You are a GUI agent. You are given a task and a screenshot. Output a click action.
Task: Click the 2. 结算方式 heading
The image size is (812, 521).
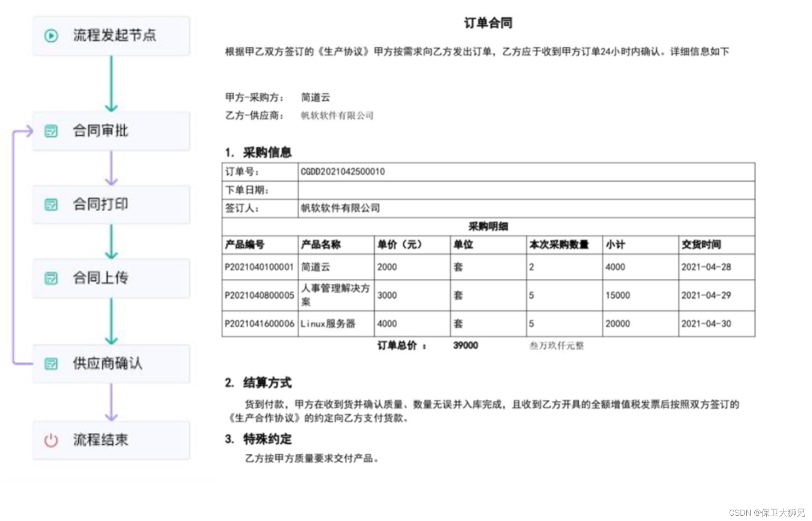[258, 383]
